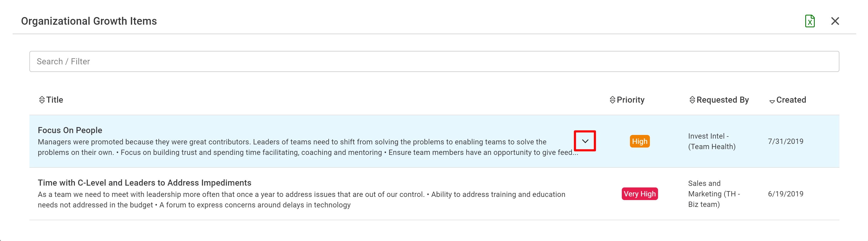Sort the table by Priority column
The height and width of the screenshot is (241, 868).
click(x=612, y=100)
